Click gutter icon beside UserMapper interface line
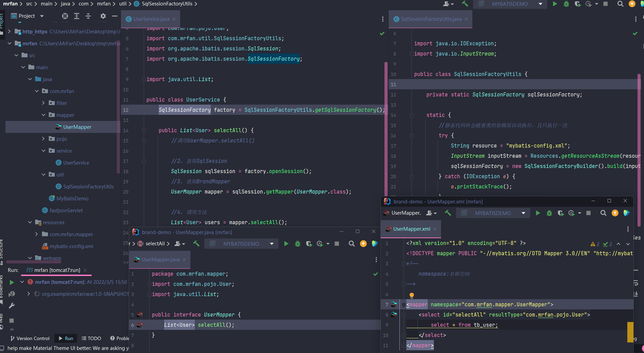The width and height of the screenshot is (644, 353). 140,314
